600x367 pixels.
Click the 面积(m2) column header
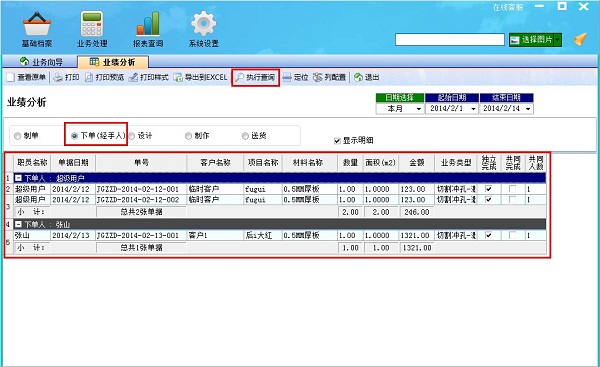tap(380, 163)
